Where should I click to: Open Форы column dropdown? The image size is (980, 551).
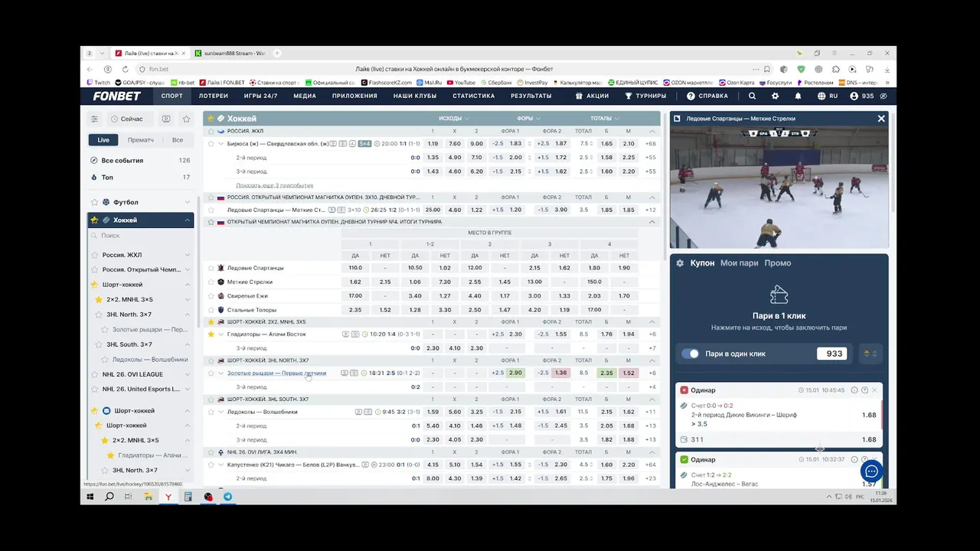point(528,119)
